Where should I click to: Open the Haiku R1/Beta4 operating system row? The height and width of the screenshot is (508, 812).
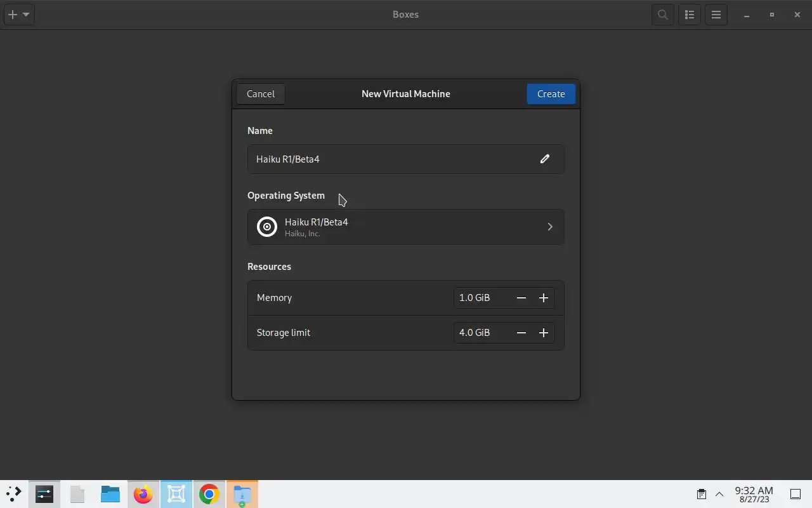406,227
